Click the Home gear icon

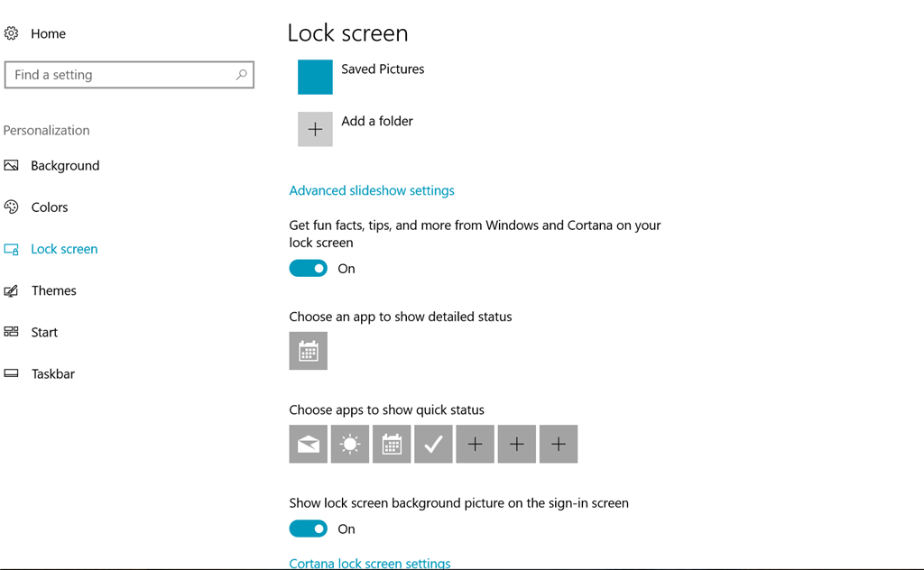coord(11,33)
